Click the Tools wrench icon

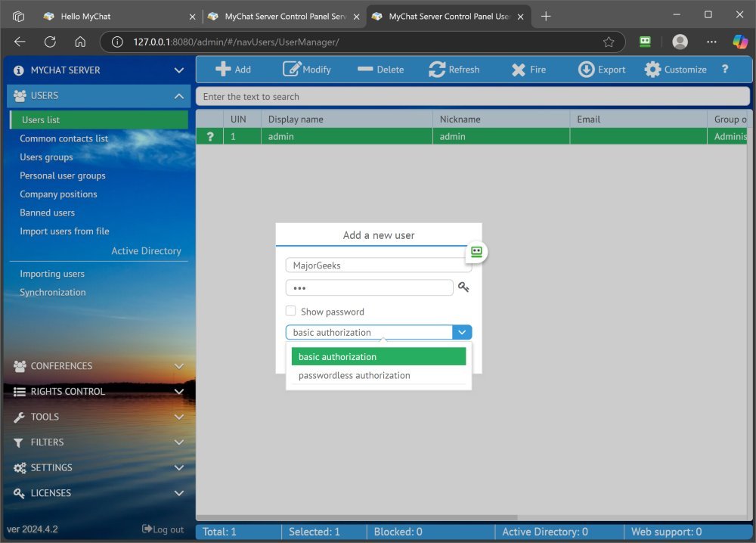20,417
